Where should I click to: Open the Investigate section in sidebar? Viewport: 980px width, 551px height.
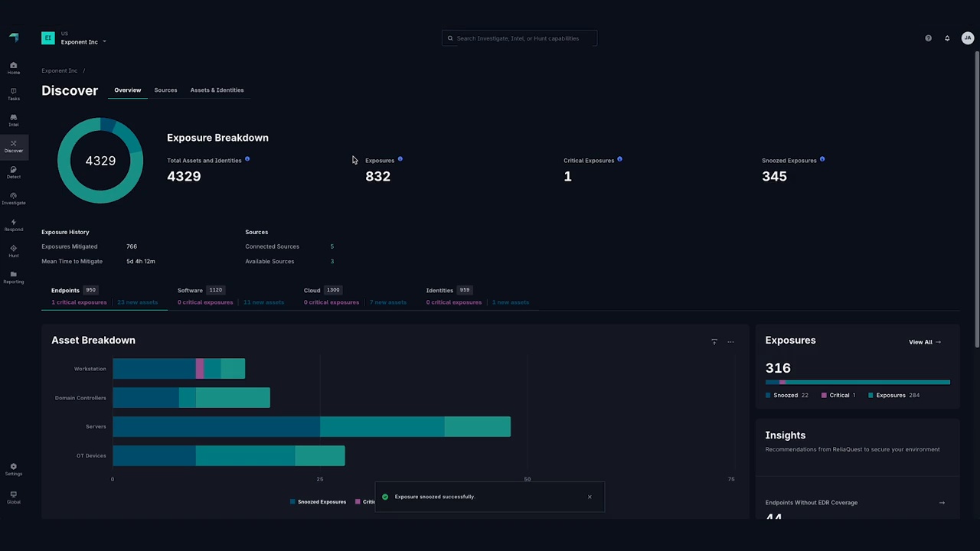click(x=13, y=198)
